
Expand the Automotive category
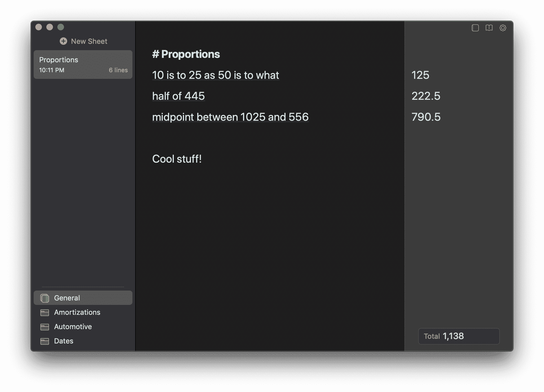coord(72,326)
